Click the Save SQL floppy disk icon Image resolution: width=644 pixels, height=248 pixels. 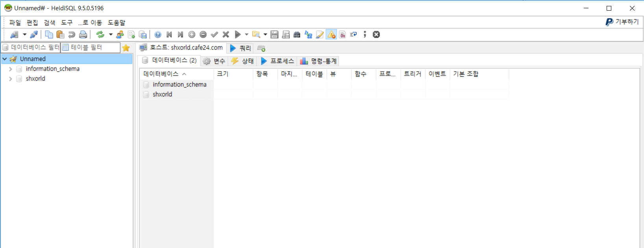(x=274, y=35)
